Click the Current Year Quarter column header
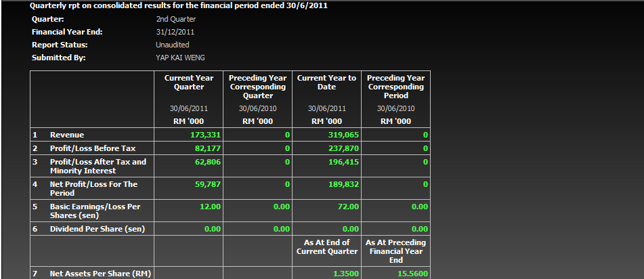This screenshot has height=279, width=644. tap(189, 83)
